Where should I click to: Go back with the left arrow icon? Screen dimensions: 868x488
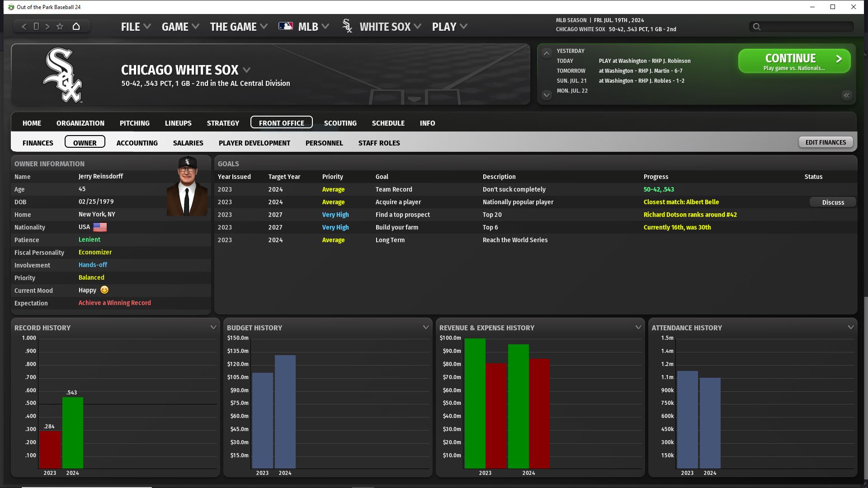(x=24, y=27)
